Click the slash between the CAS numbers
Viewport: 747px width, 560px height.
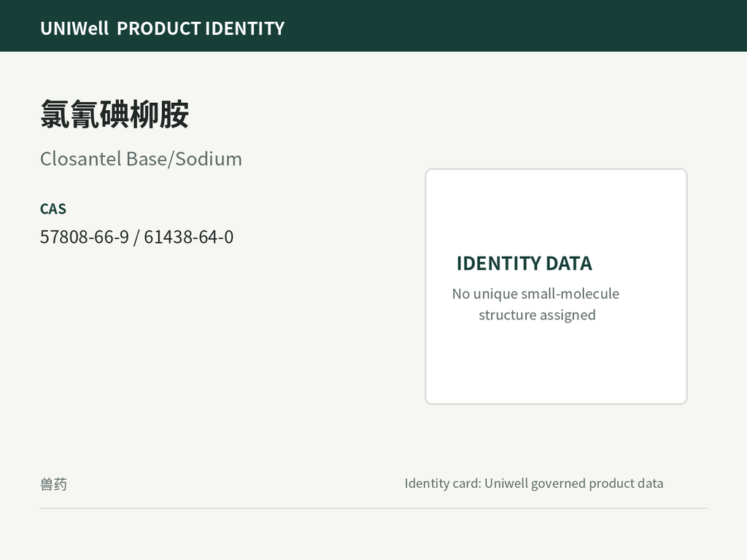(x=136, y=237)
